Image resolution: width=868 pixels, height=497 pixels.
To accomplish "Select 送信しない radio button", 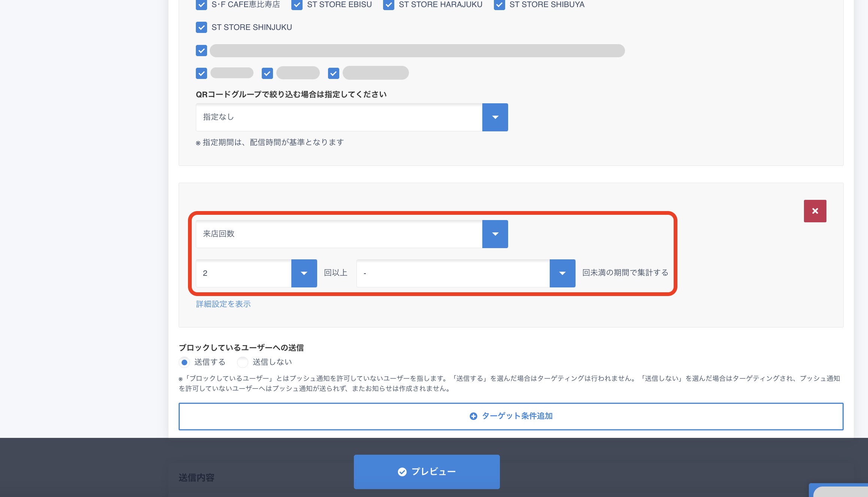I will (243, 362).
